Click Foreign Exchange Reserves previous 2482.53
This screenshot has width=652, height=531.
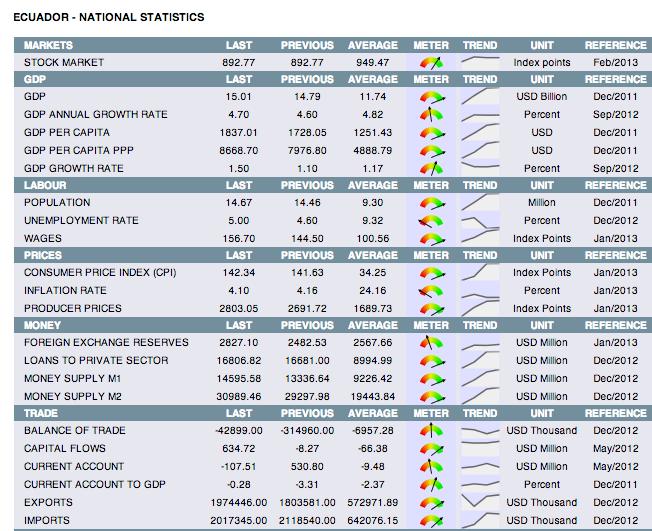pos(307,343)
